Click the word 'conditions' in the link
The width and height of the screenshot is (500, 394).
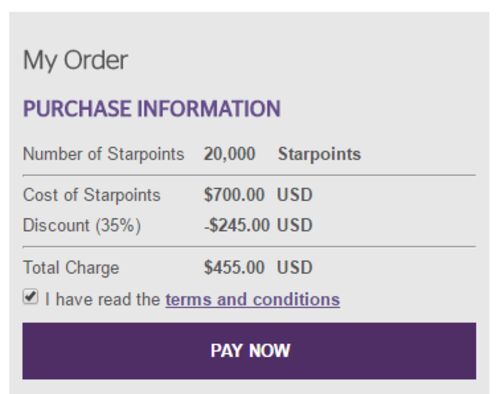click(296, 299)
